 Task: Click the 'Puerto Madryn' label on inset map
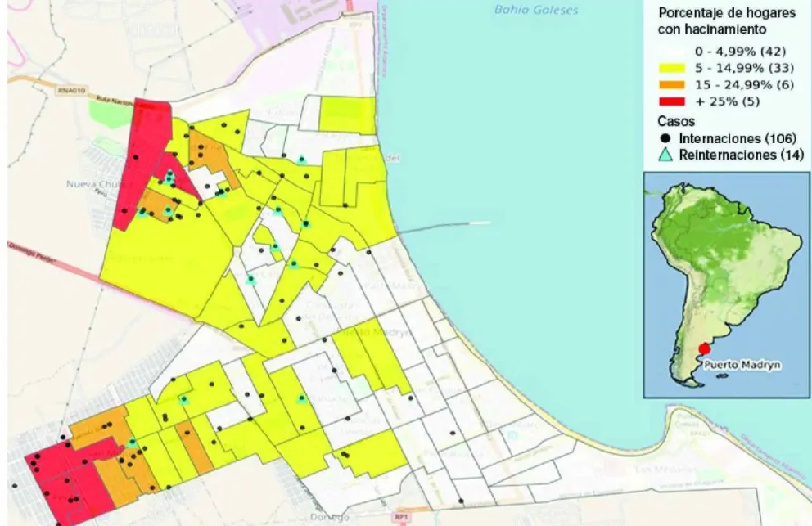click(741, 365)
